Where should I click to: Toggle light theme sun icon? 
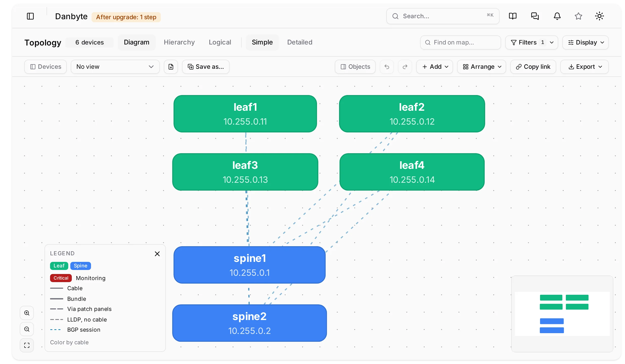(599, 16)
